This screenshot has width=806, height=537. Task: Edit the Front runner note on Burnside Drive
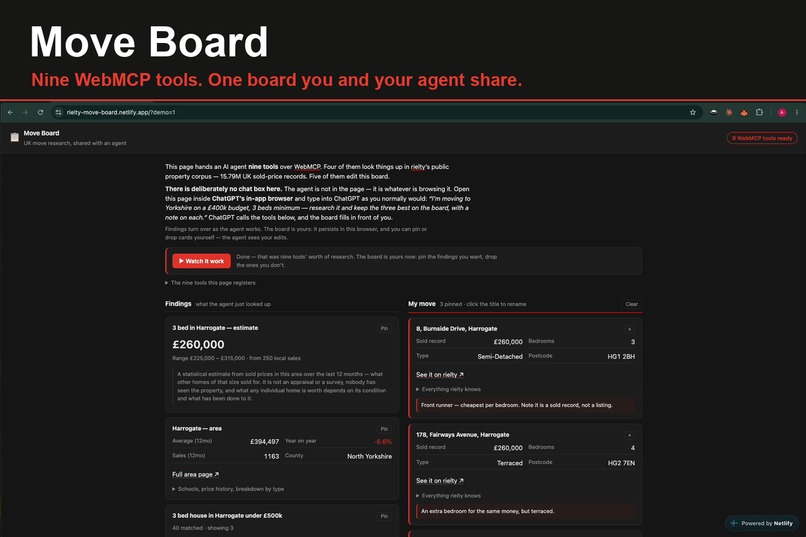[525, 405]
